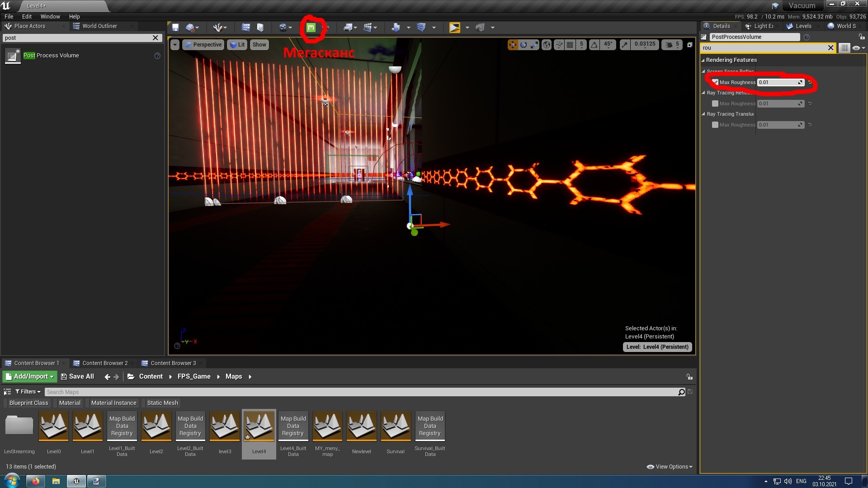The height and width of the screenshot is (488, 868).
Task: Open the scale snap 0.03125 dropdown
Action: [x=645, y=45]
